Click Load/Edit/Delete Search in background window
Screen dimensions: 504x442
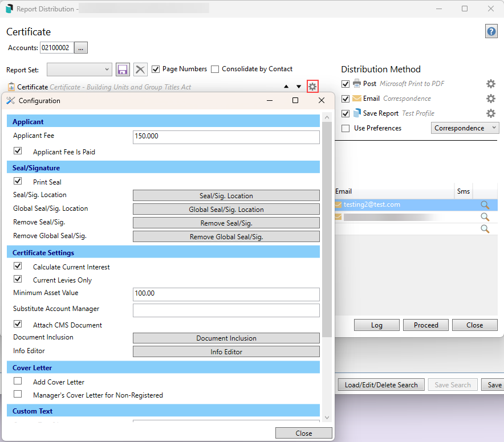point(381,385)
